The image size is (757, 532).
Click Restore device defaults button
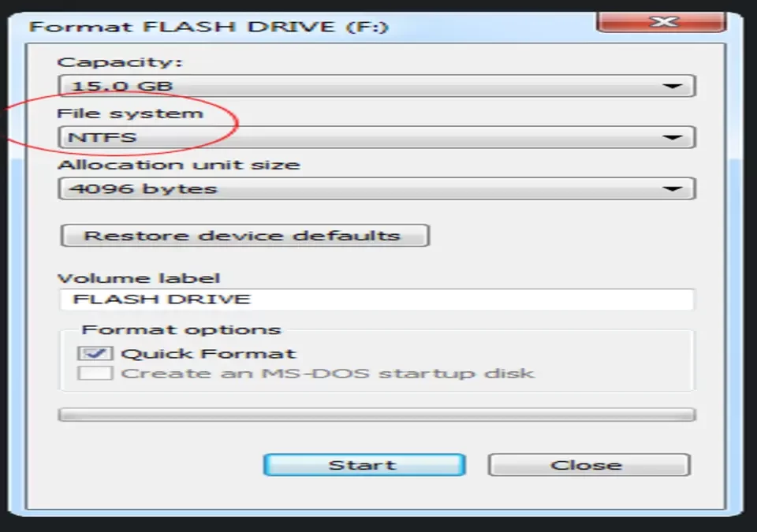tap(244, 236)
